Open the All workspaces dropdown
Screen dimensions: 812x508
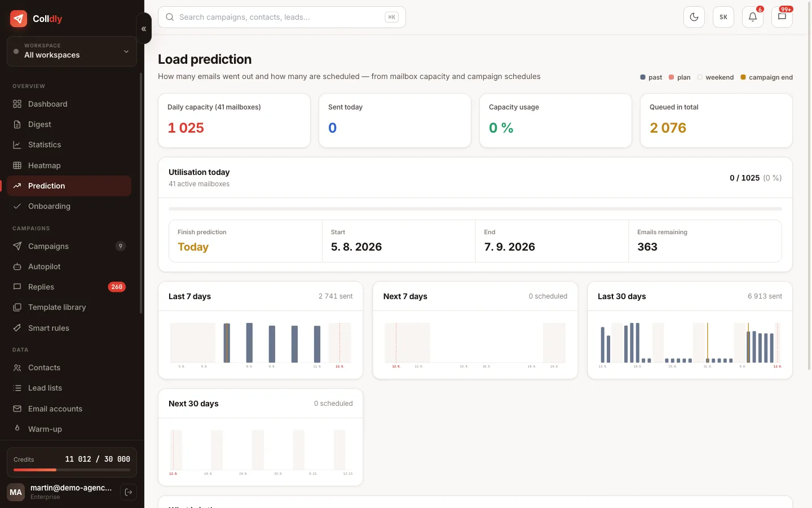(72, 51)
